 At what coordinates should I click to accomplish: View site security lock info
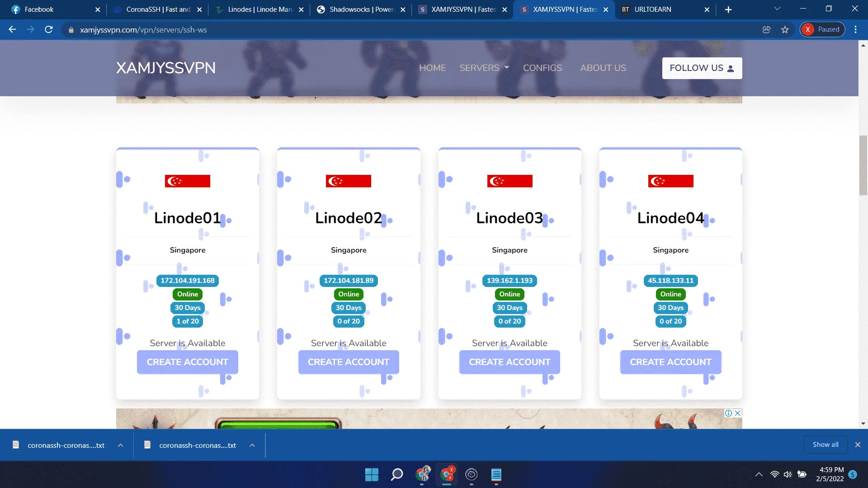[71, 30]
